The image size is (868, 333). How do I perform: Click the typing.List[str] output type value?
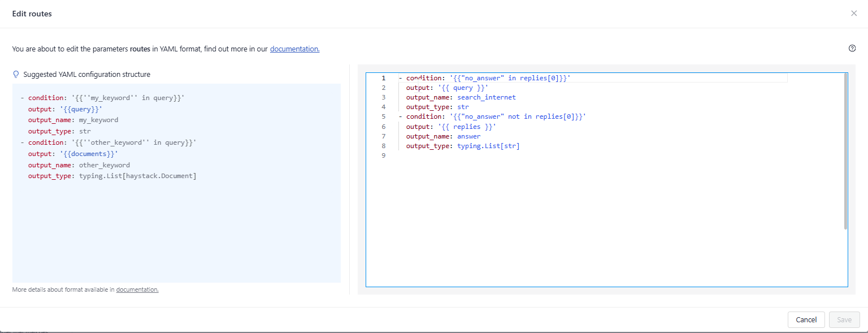(488, 146)
